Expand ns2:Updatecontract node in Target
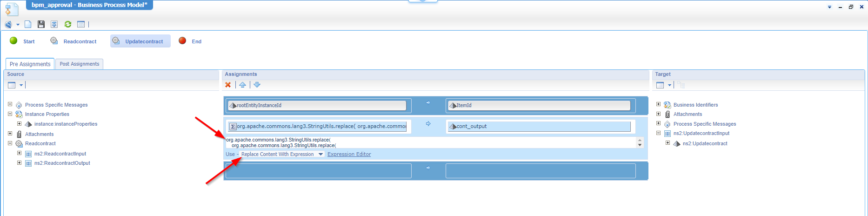This screenshot has height=216, width=868. coord(668,143)
